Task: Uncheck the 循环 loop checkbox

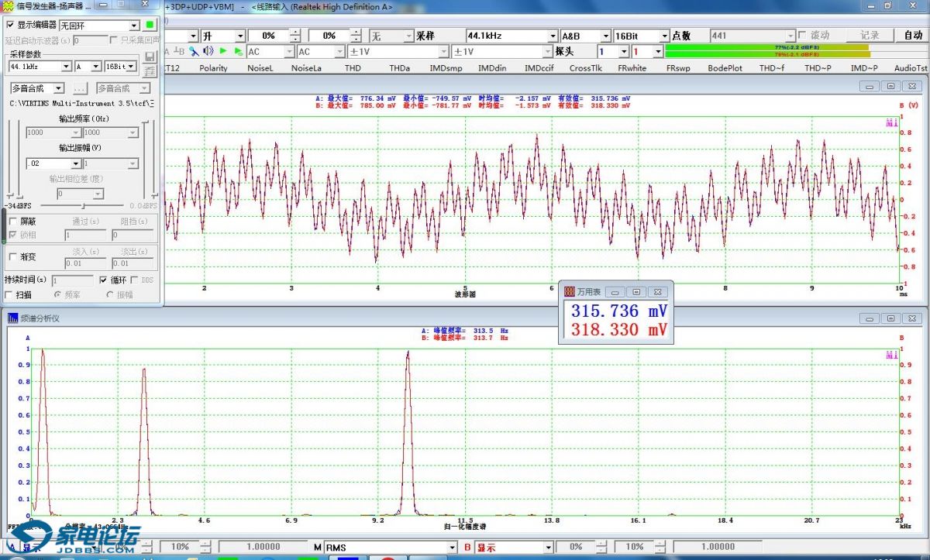Action: (x=104, y=280)
